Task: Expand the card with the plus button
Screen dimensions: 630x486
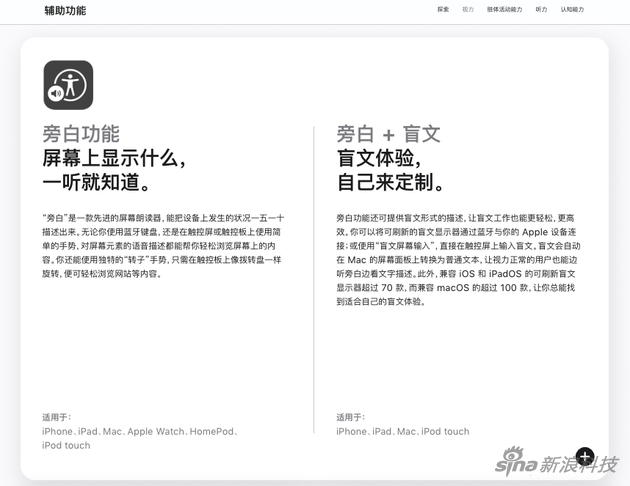Action: point(585,457)
